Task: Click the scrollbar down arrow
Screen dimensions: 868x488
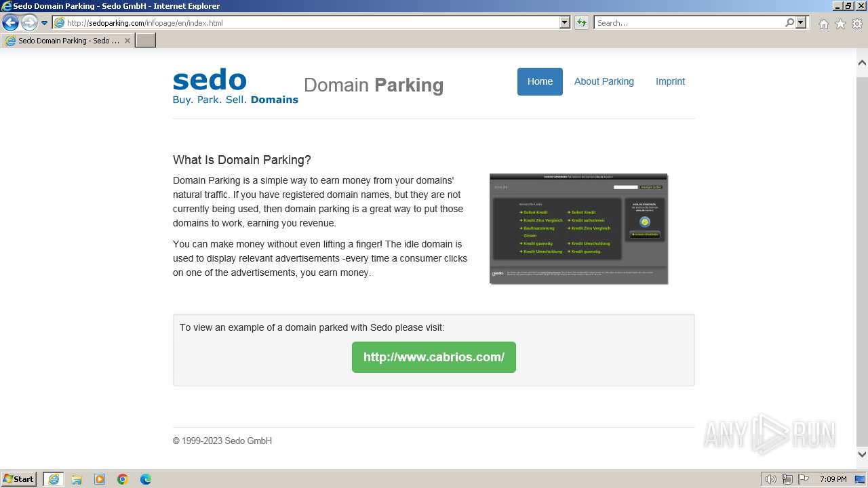Action: click(x=862, y=455)
